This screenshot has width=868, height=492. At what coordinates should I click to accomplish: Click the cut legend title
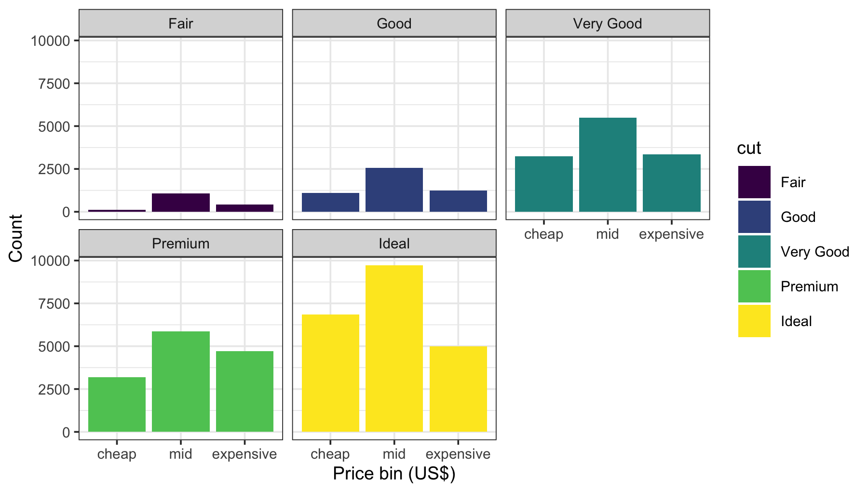point(749,148)
